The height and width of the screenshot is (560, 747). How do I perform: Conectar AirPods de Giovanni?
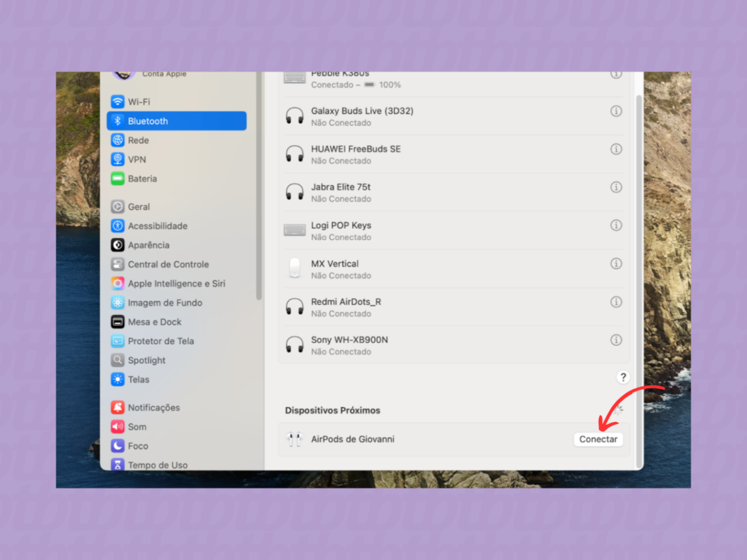598,439
